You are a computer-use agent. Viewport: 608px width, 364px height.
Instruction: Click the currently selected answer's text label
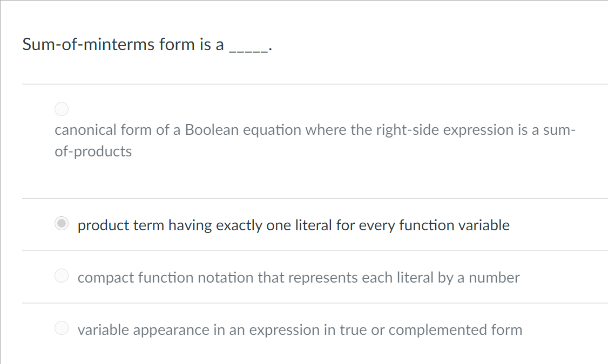(293, 225)
